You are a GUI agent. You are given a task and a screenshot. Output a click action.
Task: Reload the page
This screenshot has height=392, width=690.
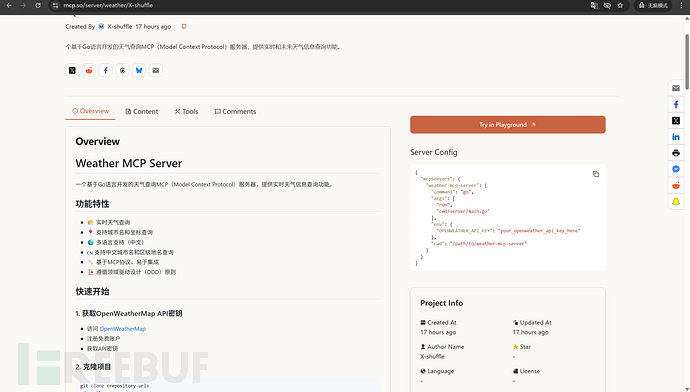coord(38,5)
